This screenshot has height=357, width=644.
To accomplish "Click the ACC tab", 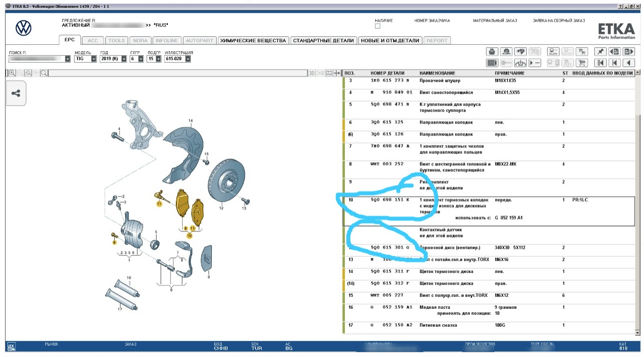I will click(x=93, y=41).
